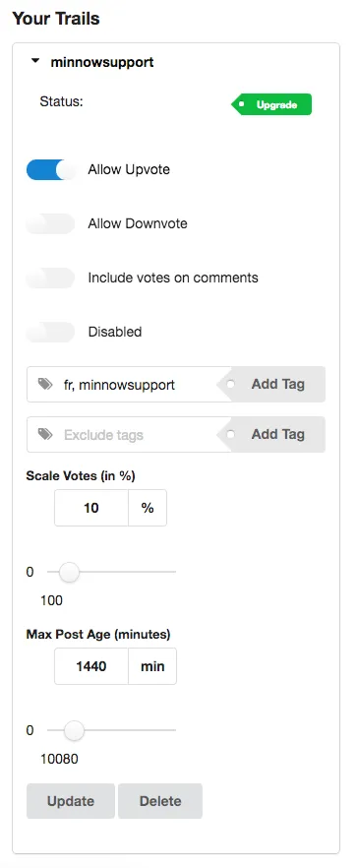Turn off the Allow Upvote toggle
The width and height of the screenshot is (358, 868).
click(x=51, y=169)
